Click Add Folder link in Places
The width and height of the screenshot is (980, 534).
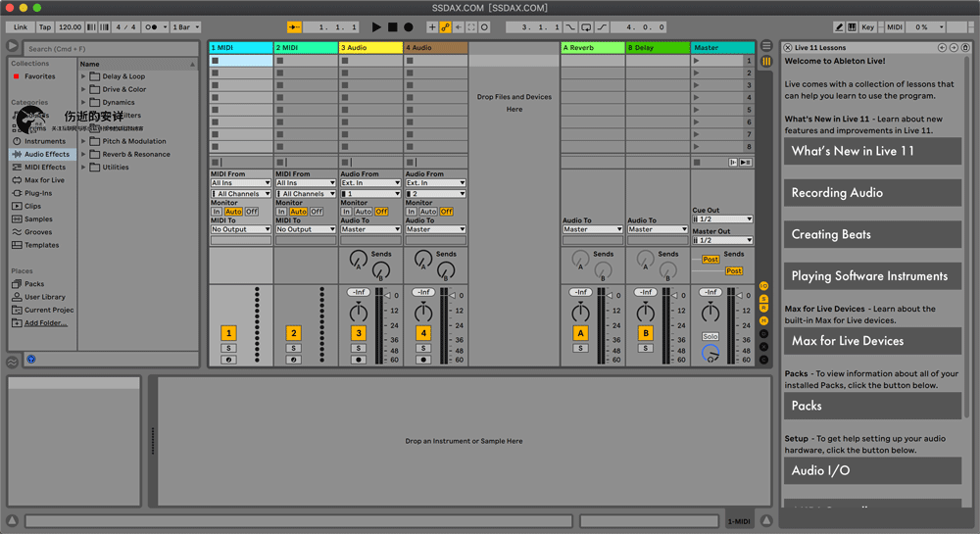[x=46, y=323]
